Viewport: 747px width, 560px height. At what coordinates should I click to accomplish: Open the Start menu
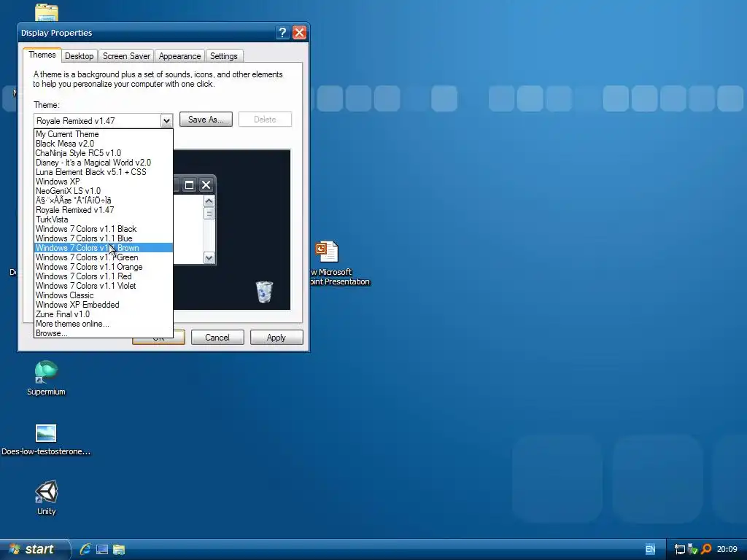tap(34, 549)
